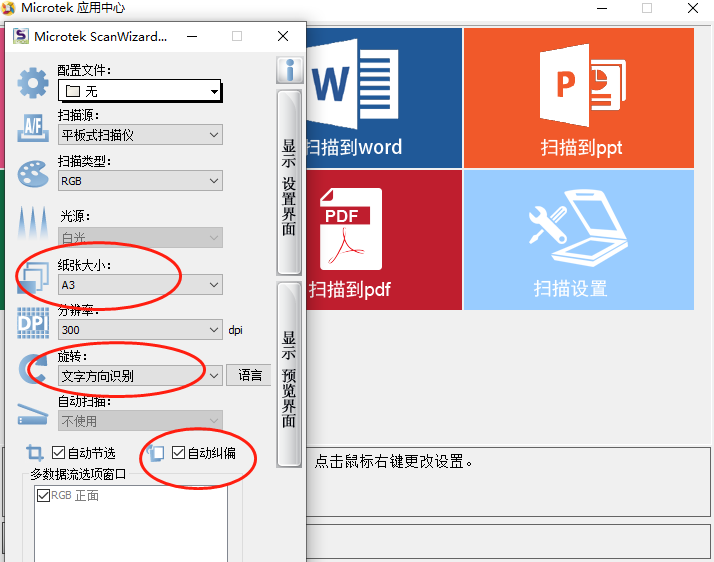Open the 光源 dropdown 白光

pyautogui.click(x=140, y=237)
